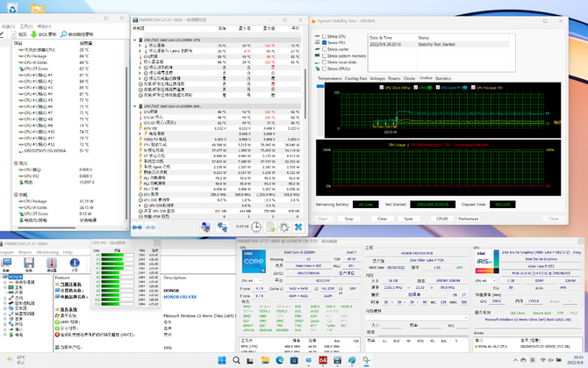Collapse the first CPU [#0] sensor group
Screen dimensions: 588x368
point(135,40)
